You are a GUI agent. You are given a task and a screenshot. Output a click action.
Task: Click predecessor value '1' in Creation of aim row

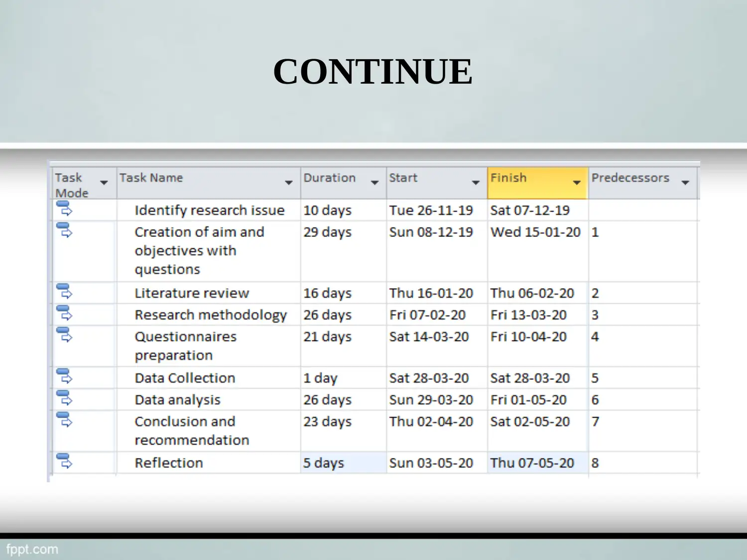pos(595,232)
